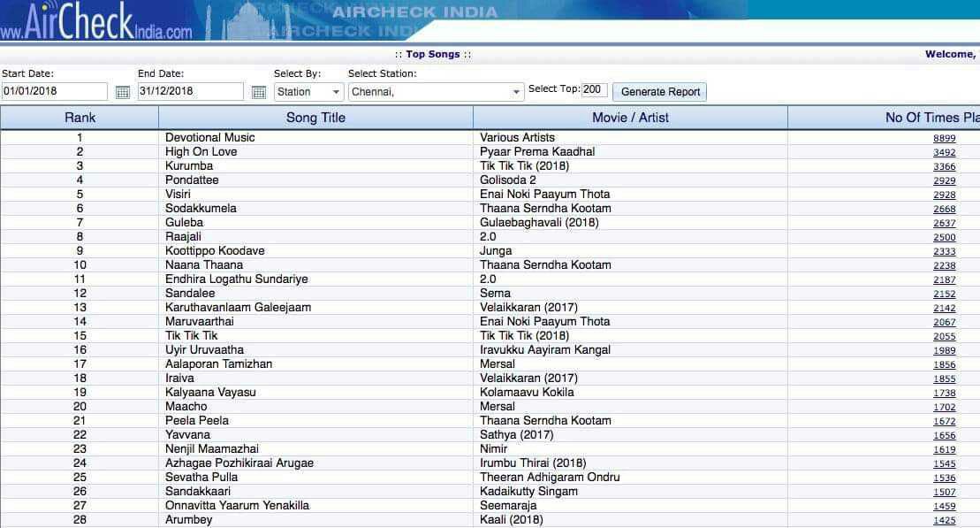Open play count 1855 link
This screenshot has height=528, width=980.
(x=945, y=379)
